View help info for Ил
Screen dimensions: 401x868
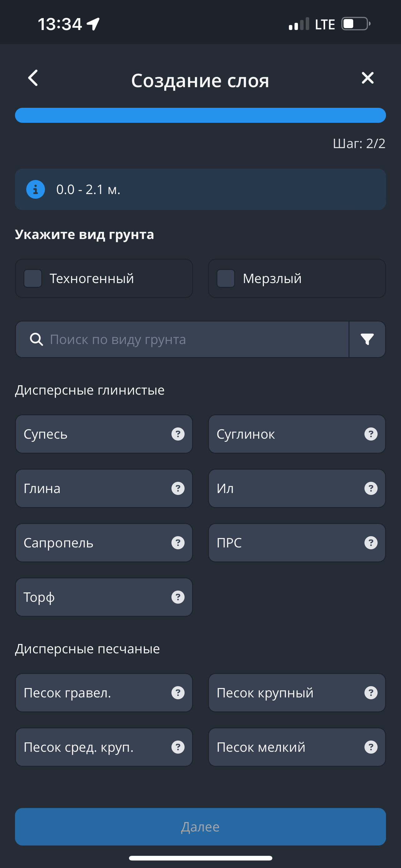pyautogui.click(x=371, y=488)
